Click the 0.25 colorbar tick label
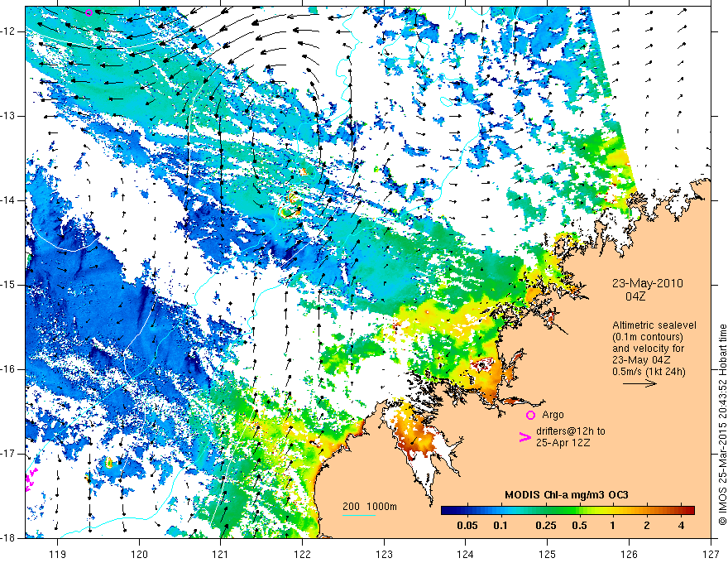This screenshot has height=563, width=728. [545, 526]
